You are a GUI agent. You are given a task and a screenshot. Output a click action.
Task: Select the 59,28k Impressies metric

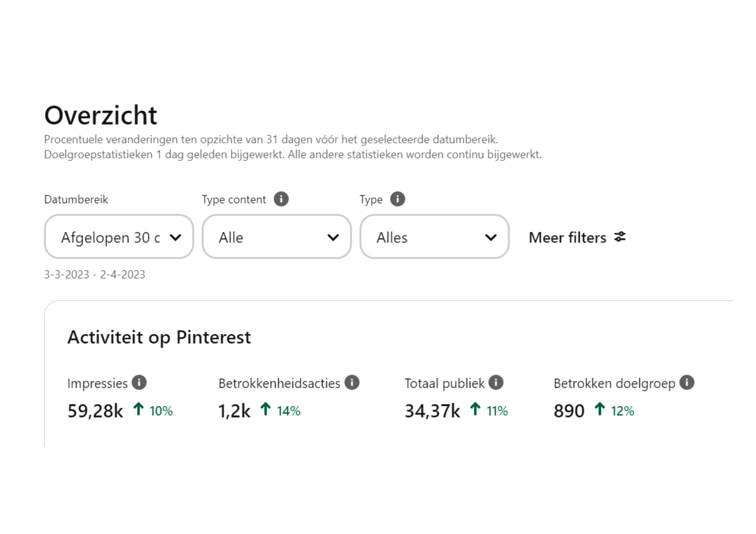[95, 411]
